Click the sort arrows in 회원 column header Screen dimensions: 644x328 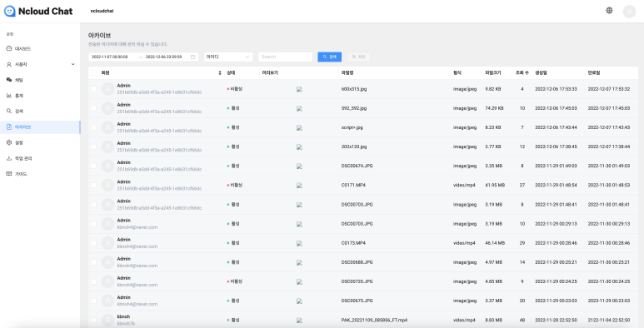pyautogui.click(x=220, y=72)
